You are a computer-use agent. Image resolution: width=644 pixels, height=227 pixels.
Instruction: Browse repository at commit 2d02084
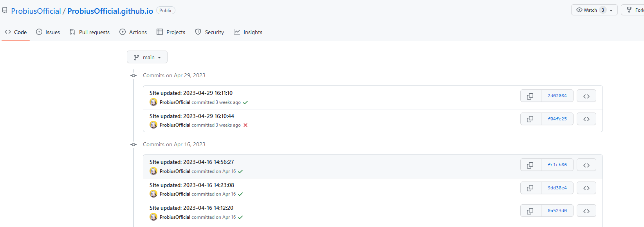[x=586, y=96]
